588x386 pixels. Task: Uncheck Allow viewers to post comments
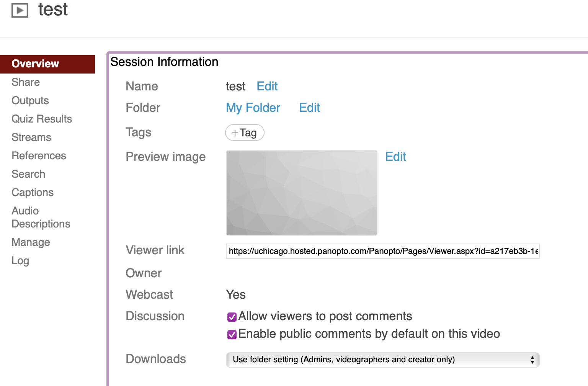pyautogui.click(x=232, y=317)
